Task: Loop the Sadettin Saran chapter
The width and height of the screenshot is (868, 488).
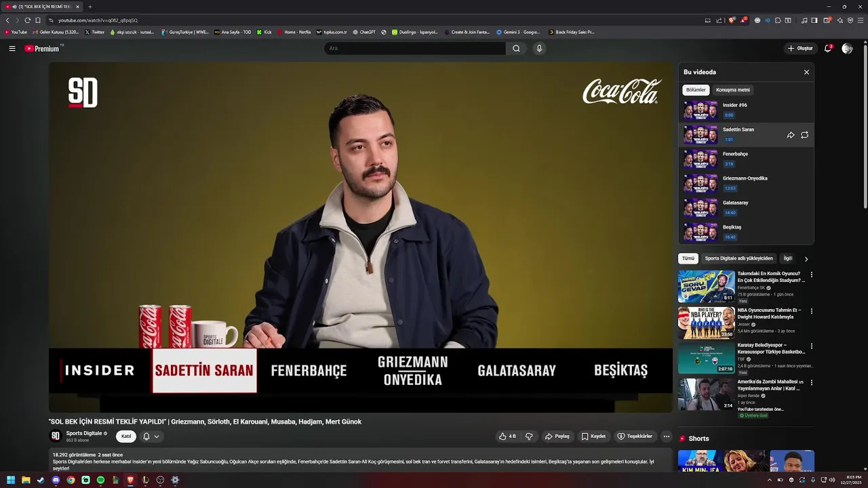Action: (804, 135)
